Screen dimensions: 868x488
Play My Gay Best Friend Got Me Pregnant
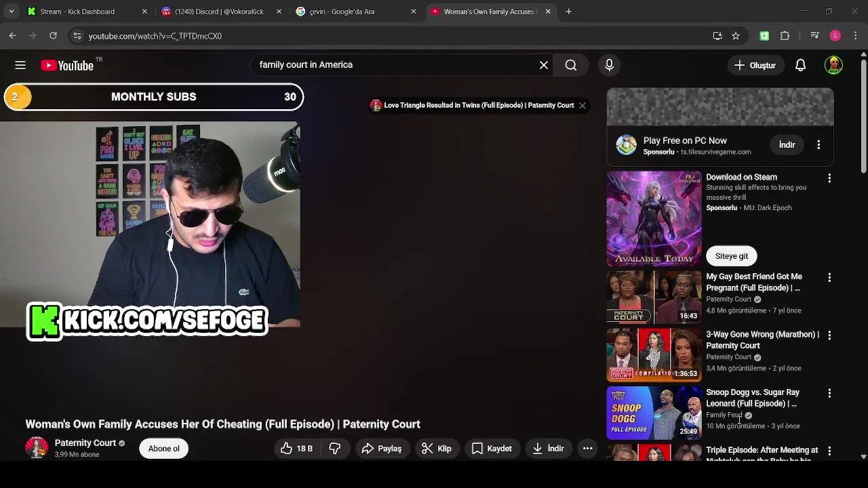(654, 297)
